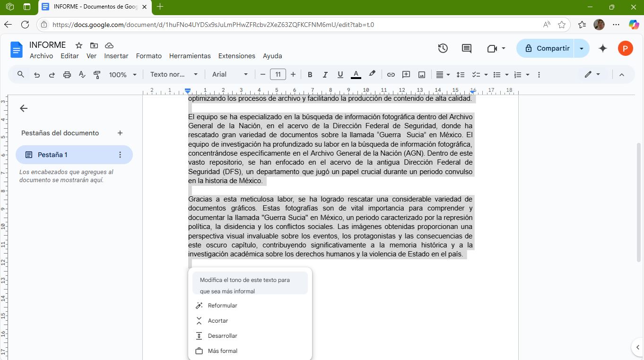Select Reformular from the AI menu
The image size is (644, 360).
pos(222,306)
